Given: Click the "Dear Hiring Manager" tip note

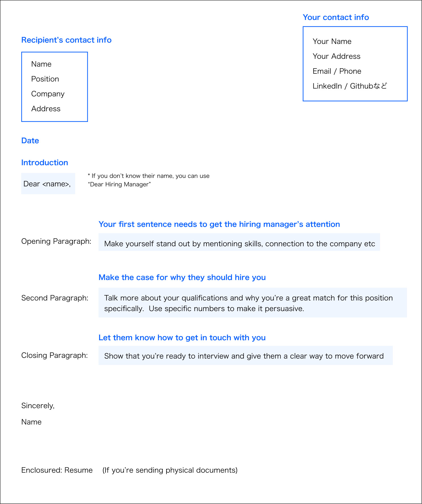Looking at the screenshot, I should pyautogui.click(x=148, y=180).
